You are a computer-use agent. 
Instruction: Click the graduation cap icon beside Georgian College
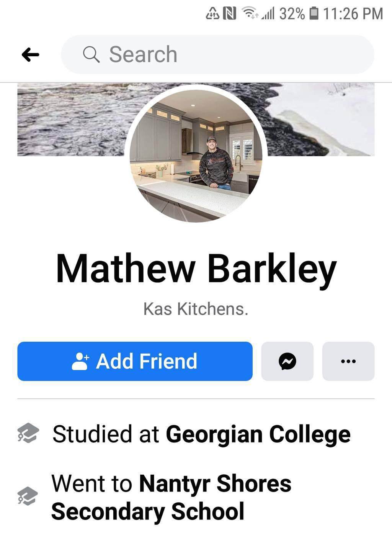coord(28,433)
